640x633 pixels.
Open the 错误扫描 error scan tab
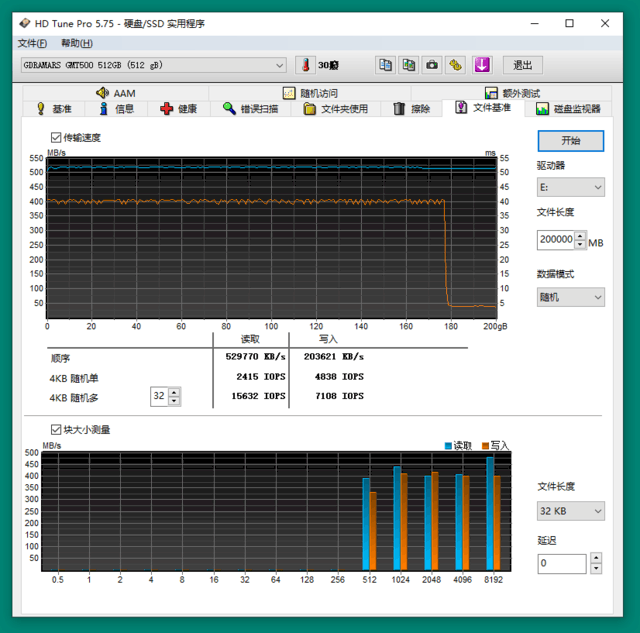tap(250, 109)
